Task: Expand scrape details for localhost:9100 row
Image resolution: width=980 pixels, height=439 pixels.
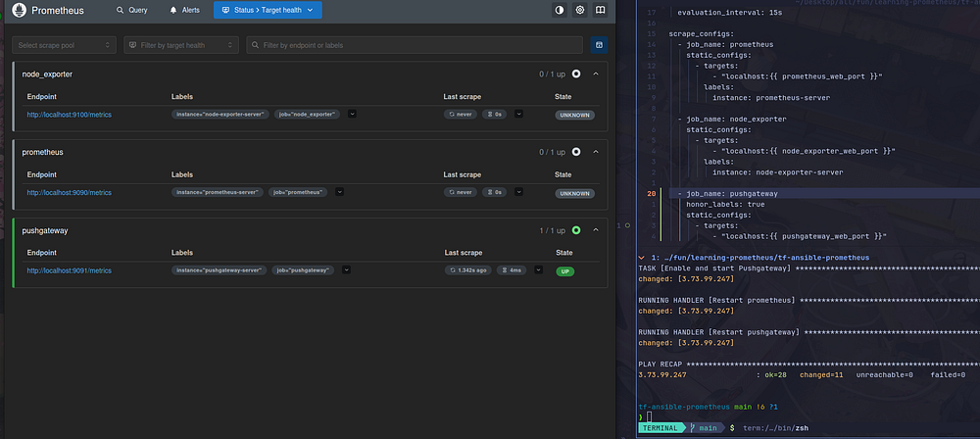Action: coord(518,115)
